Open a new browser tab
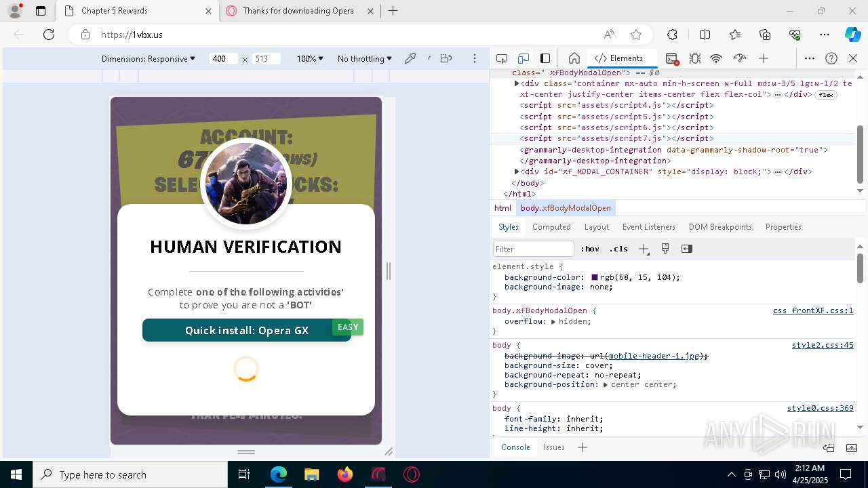 [x=393, y=11]
